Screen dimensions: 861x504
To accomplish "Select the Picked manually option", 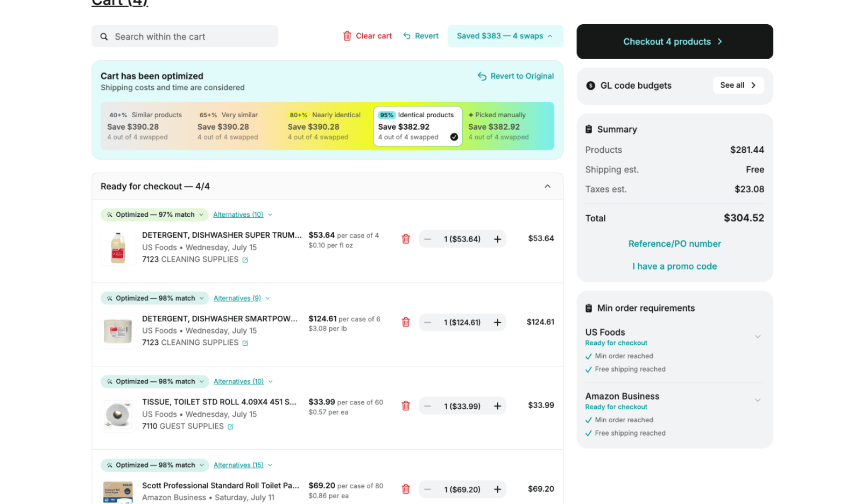I will pyautogui.click(x=507, y=126).
